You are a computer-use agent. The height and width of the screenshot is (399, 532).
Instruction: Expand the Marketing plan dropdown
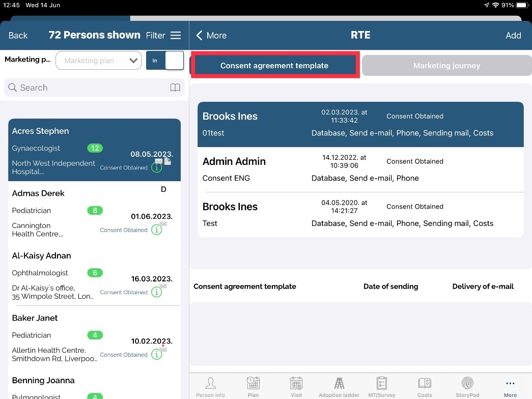98,61
